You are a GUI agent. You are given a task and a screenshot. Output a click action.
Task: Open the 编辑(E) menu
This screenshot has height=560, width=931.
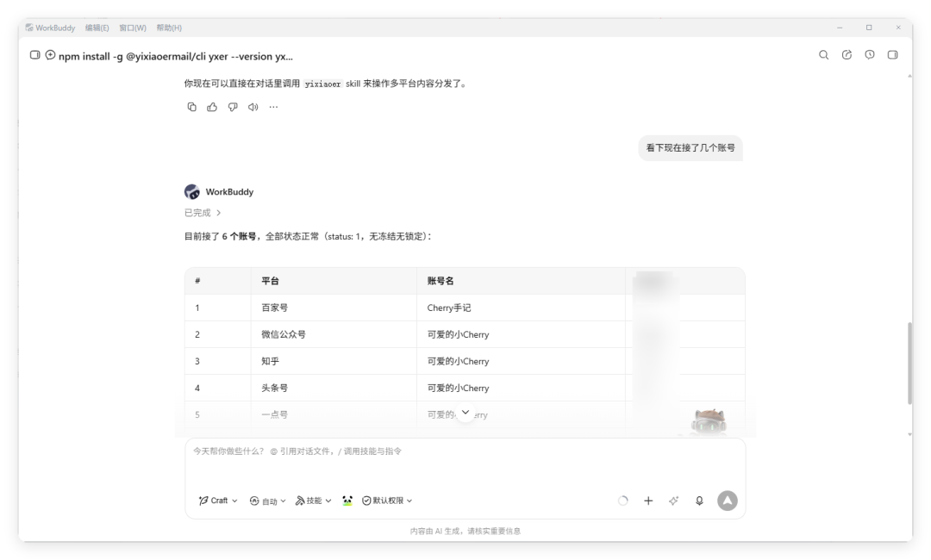coord(97,28)
